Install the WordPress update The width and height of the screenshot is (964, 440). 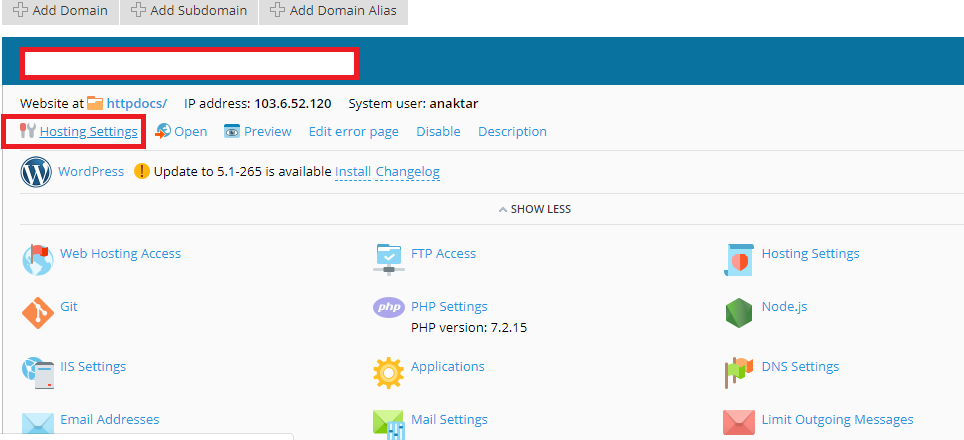click(353, 172)
